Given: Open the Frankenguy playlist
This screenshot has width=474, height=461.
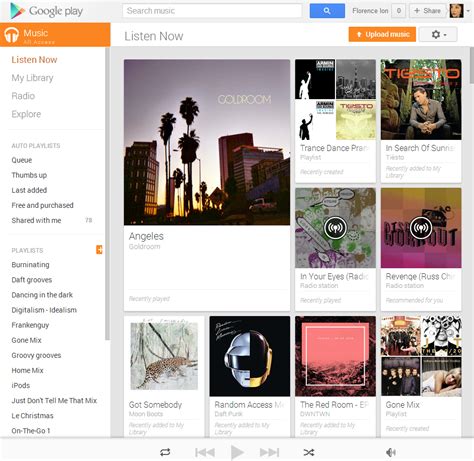Looking at the screenshot, I should (30, 325).
